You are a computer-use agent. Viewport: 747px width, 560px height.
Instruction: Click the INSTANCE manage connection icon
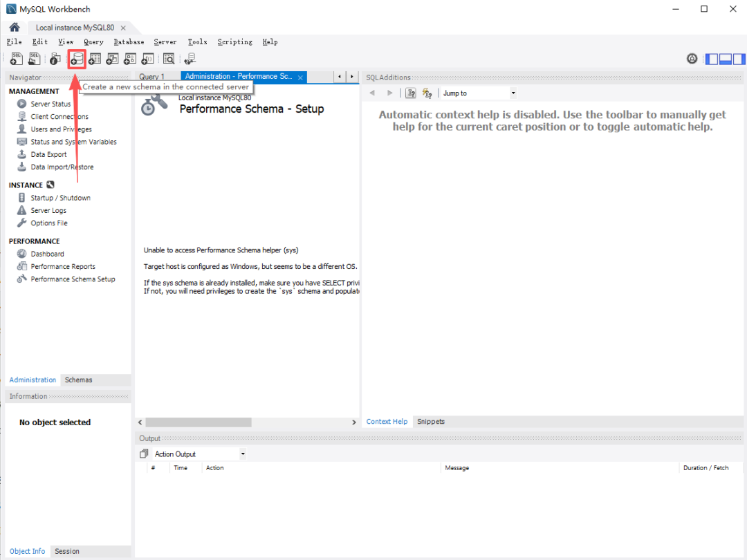[x=50, y=185]
